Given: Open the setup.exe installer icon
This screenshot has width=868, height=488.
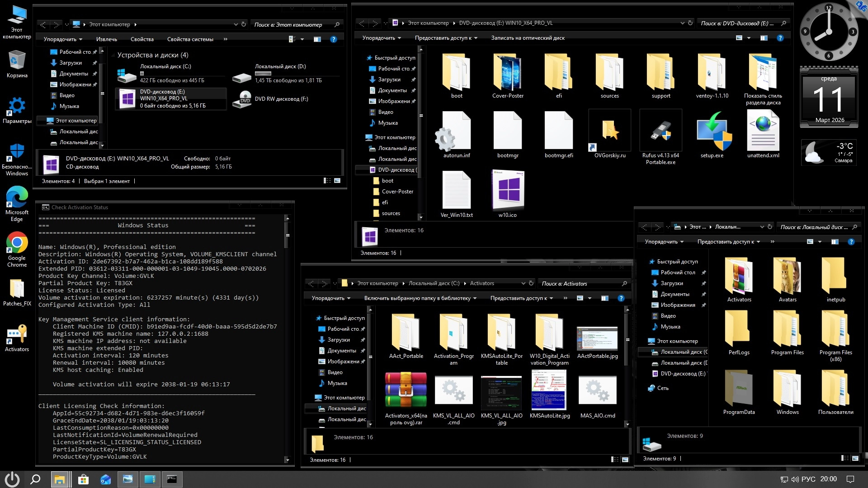Looking at the screenshot, I should 712,132.
